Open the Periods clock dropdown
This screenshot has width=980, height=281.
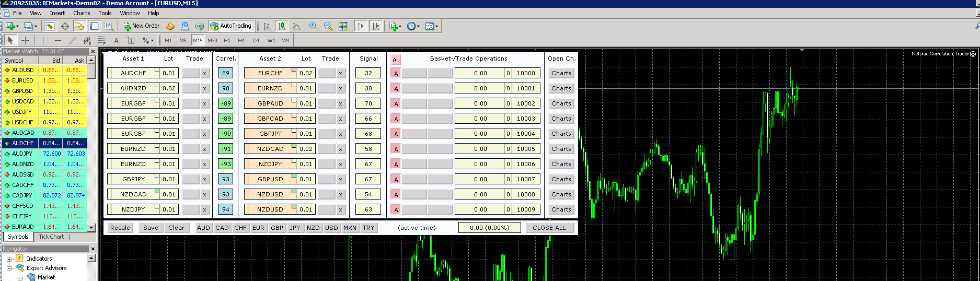coord(413,26)
